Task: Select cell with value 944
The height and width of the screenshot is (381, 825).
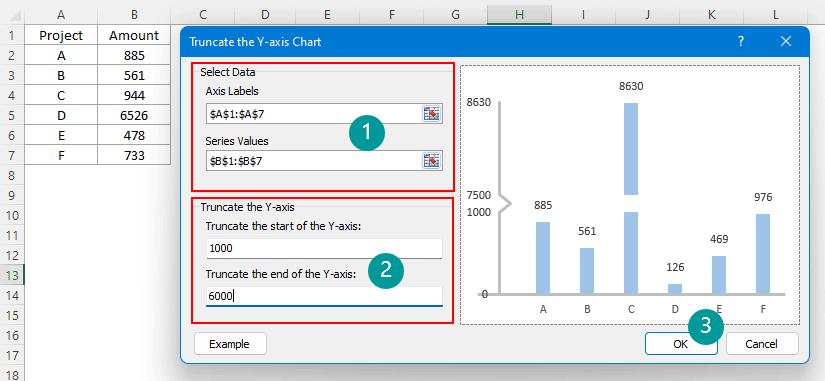Action: 134,95
